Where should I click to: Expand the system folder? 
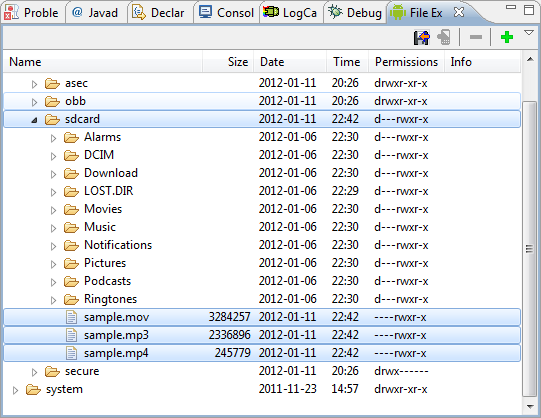15,390
